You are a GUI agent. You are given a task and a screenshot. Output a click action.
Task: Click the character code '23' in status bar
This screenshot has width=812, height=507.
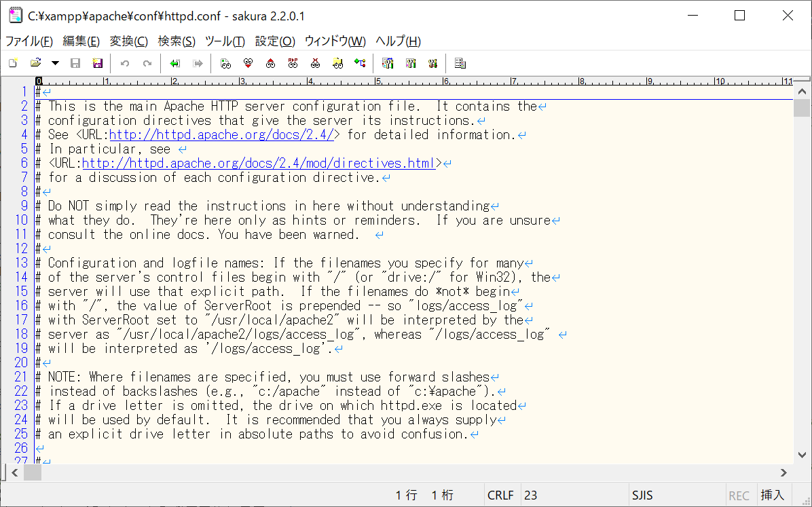[530, 495]
